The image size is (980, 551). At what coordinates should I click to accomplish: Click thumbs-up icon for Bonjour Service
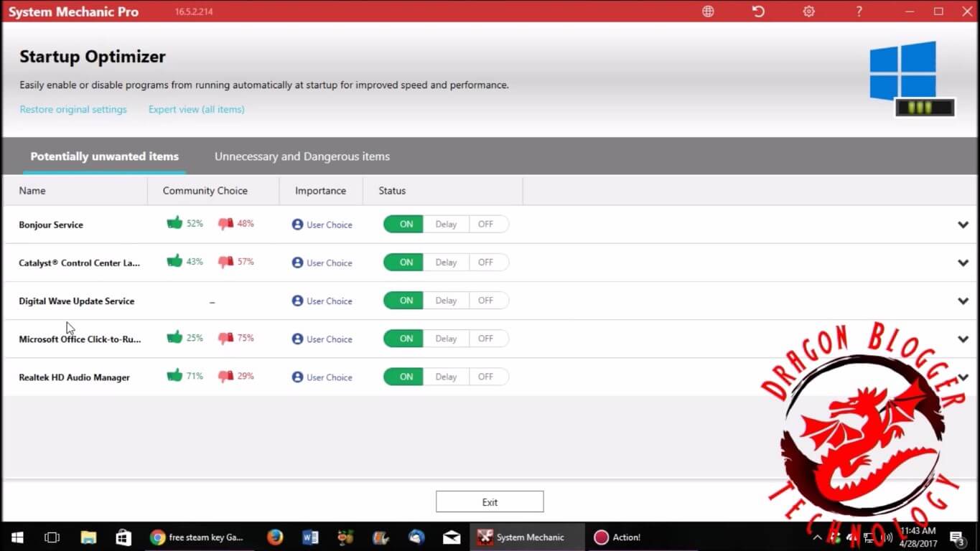pos(174,223)
